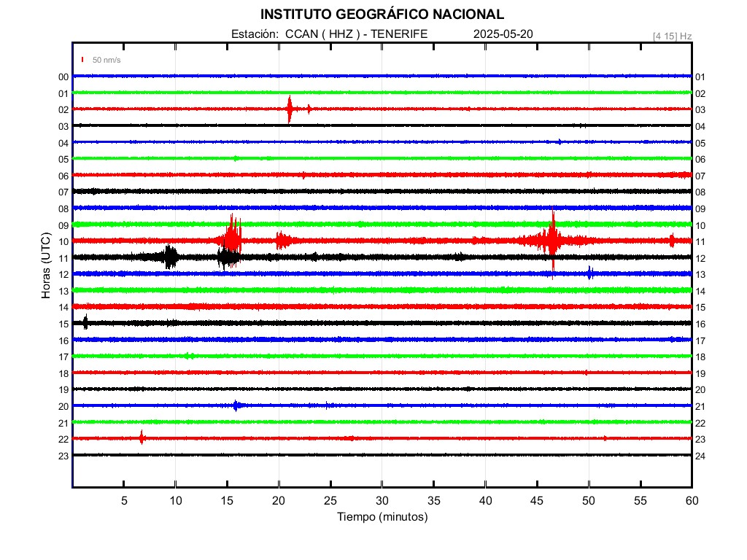Click the left-axis hour label 20
The image size is (747, 560).
point(63,407)
